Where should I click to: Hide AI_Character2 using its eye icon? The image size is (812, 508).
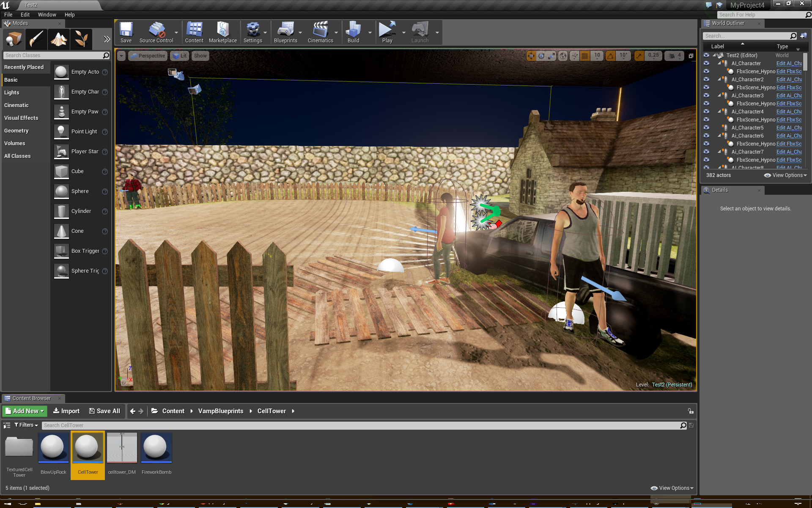706,80
